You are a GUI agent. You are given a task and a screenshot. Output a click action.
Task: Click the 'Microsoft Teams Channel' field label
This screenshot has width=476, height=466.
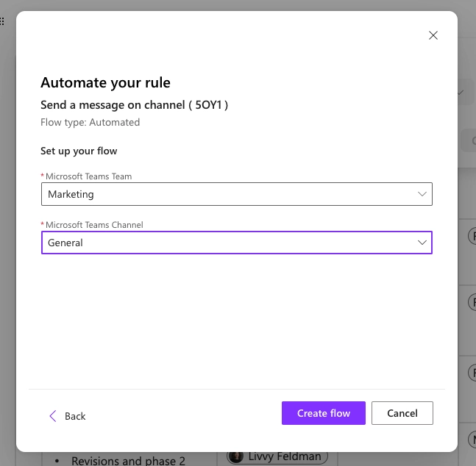94,225
